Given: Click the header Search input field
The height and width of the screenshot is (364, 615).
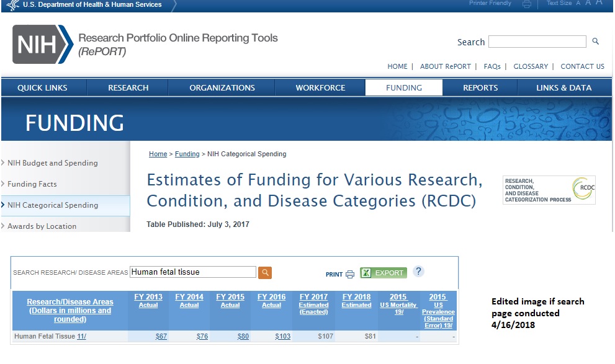Looking at the screenshot, I should tap(537, 42).
